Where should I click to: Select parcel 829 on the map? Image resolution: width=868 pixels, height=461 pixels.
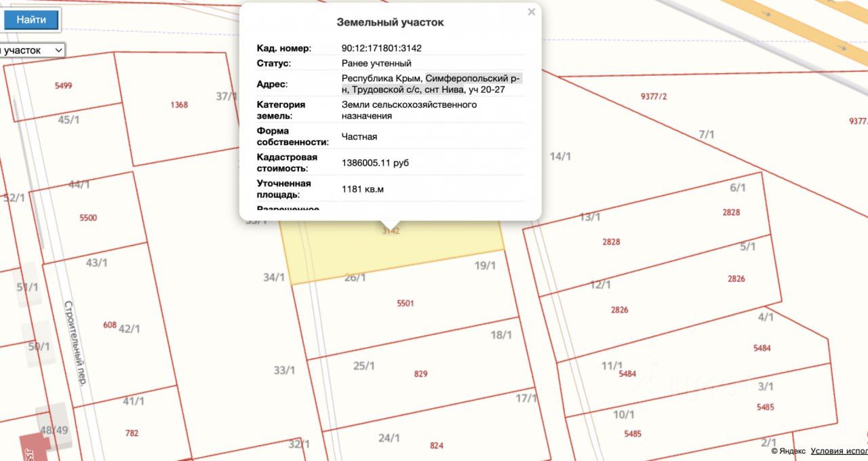420,374
